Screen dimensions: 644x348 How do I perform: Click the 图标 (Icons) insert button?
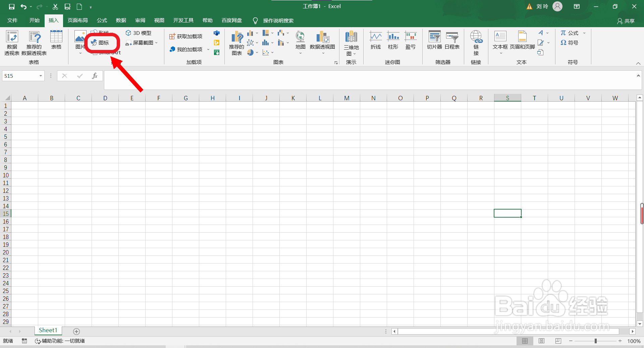click(x=100, y=43)
